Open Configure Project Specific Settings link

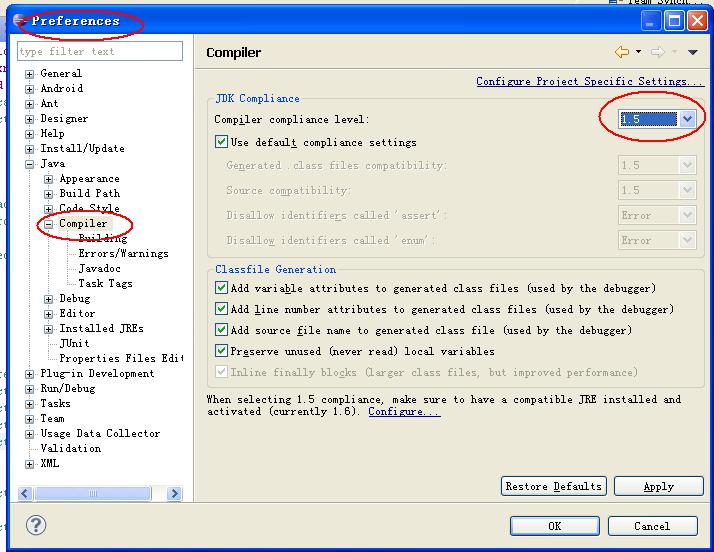point(590,82)
